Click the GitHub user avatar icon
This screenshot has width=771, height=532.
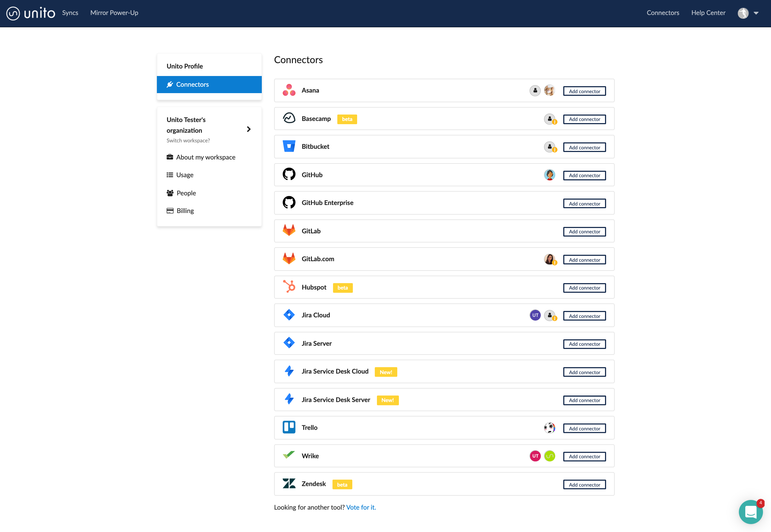[549, 175]
